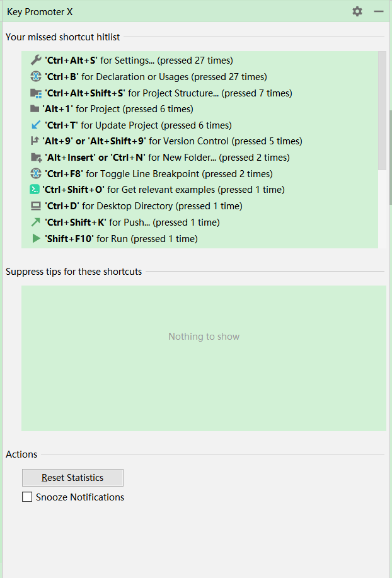
Task: Click the blue Update Project arrow icon
Action: point(35,125)
